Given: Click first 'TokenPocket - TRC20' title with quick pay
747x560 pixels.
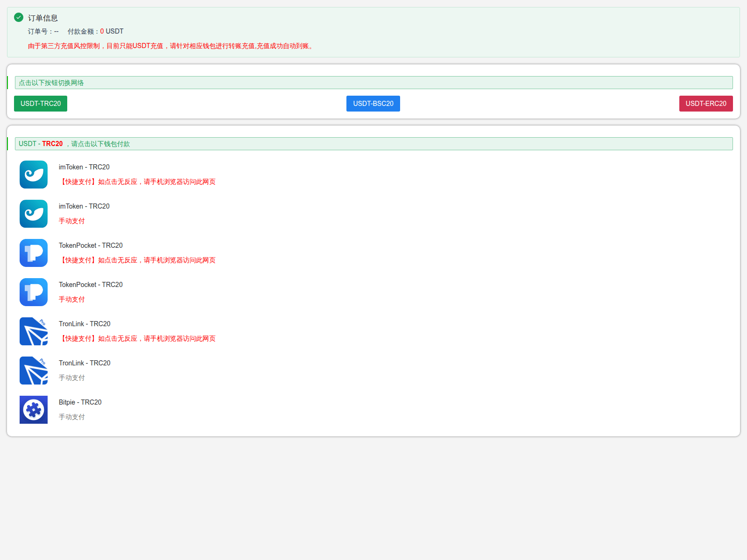Looking at the screenshot, I should 91,245.
